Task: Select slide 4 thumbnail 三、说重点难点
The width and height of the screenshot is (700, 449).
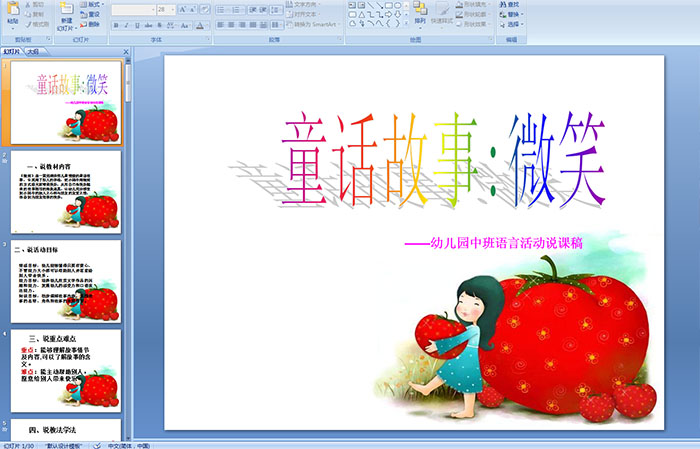Action: tap(66, 370)
